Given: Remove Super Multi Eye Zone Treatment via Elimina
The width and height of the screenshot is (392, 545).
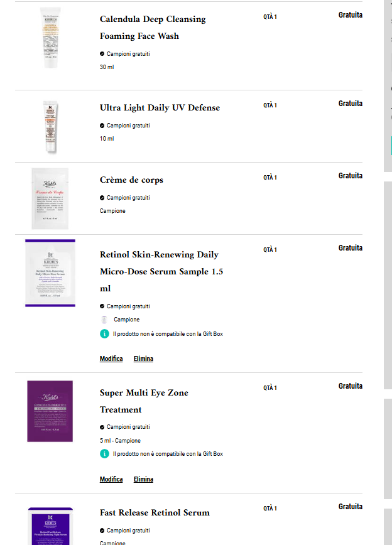Looking at the screenshot, I should (x=143, y=479).
